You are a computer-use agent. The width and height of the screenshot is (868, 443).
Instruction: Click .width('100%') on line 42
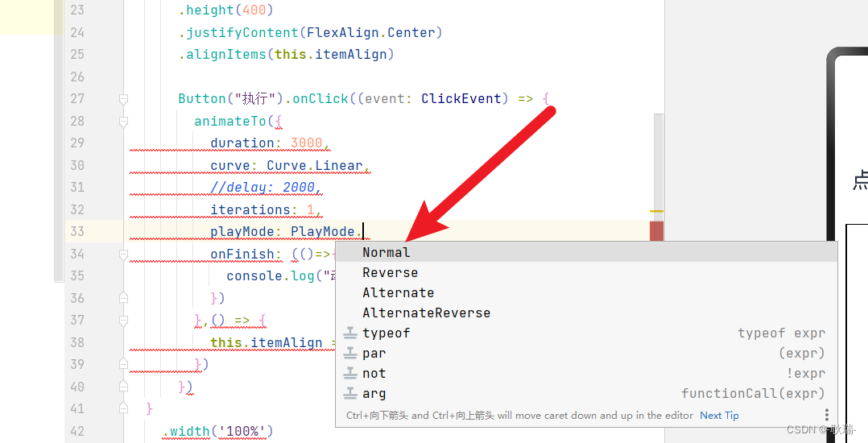[217, 431]
